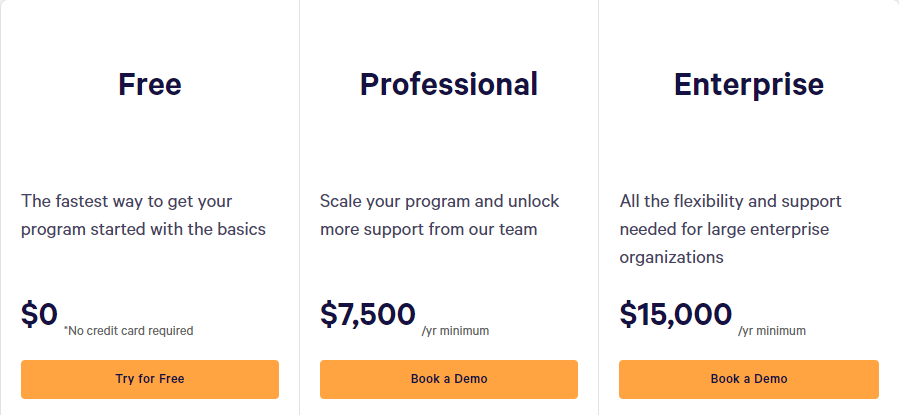Click the Enterprise plan title

tap(749, 85)
